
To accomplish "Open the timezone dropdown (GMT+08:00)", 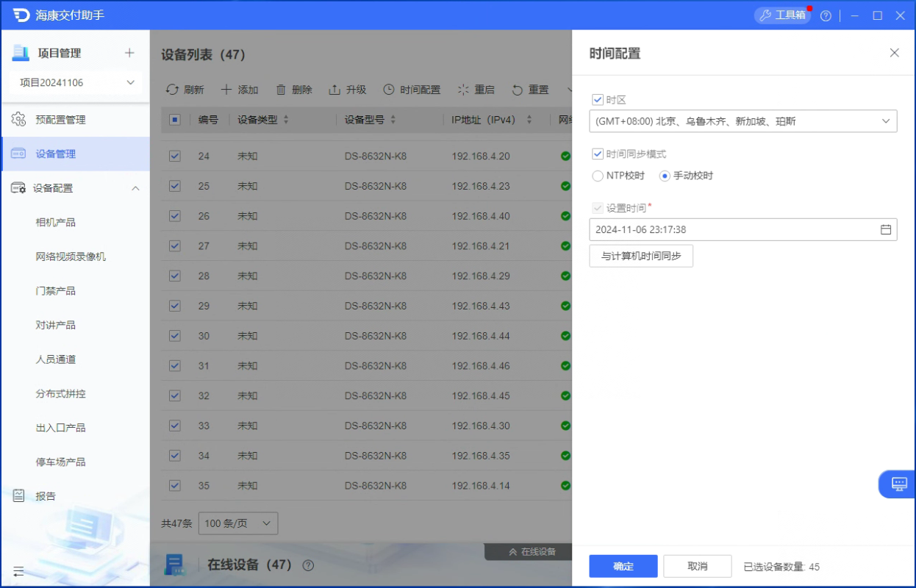I will pos(743,121).
